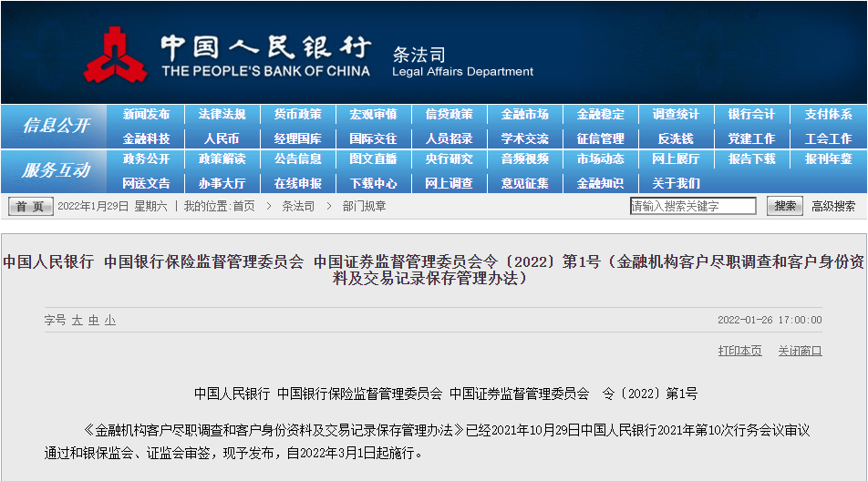Select 征信管理 menu entry
Image resolution: width=868 pixels, height=481 pixels.
click(601, 138)
